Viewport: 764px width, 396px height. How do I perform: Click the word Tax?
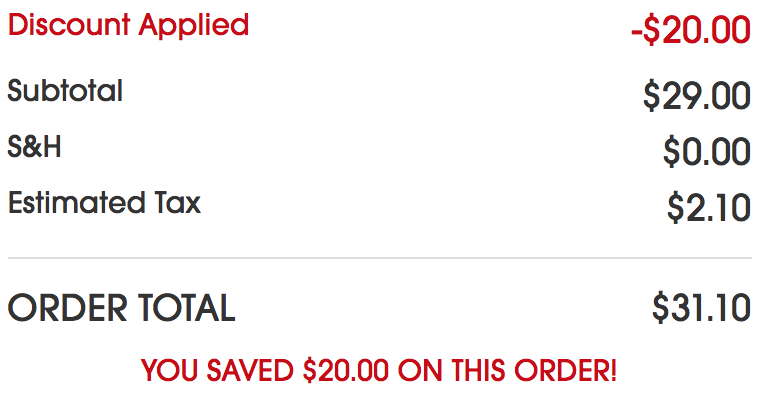[177, 203]
